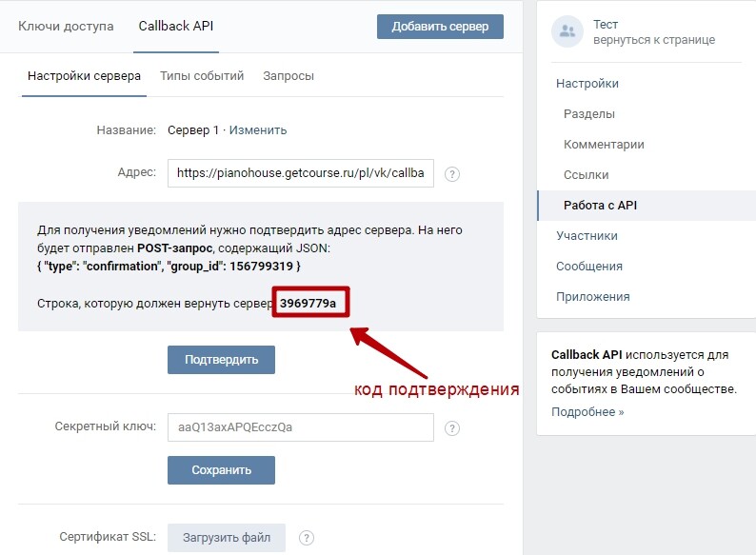Click the Тест community name
Viewport: 756px width, 555px height.
click(606, 25)
